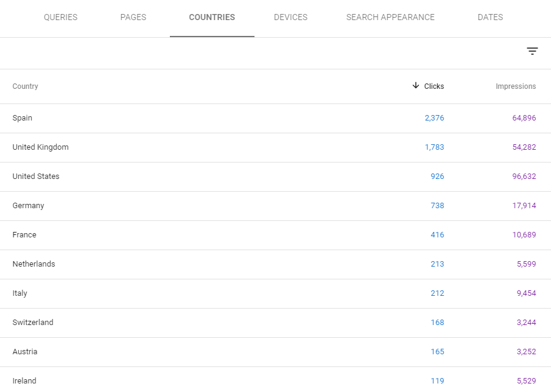Open the filter rows icon
The width and height of the screenshot is (551, 392).
click(x=532, y=52)
